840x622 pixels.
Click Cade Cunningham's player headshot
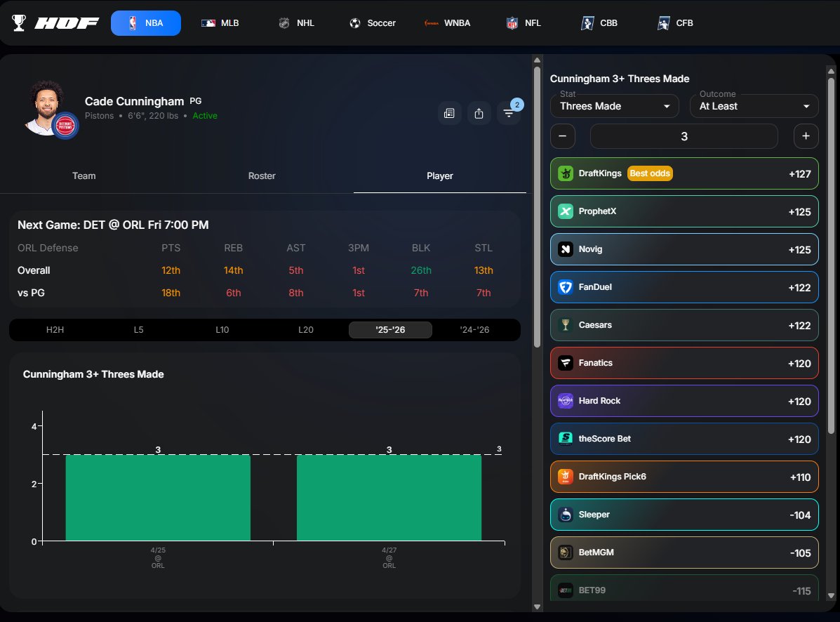pos(46,107)
